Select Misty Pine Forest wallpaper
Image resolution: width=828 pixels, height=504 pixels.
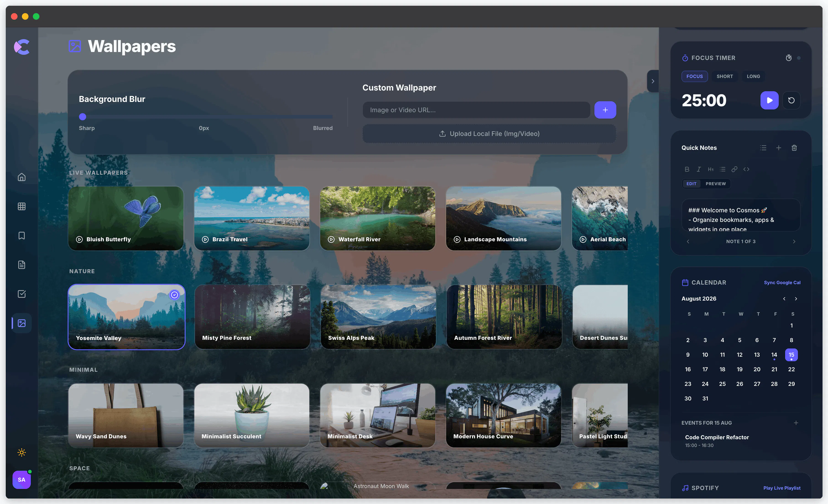coord(252,317)
